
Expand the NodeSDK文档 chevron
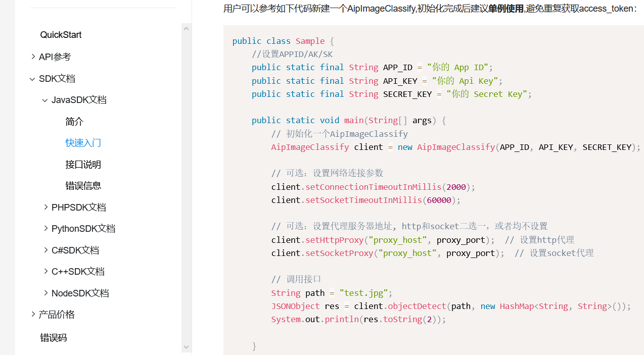point(46,293)
